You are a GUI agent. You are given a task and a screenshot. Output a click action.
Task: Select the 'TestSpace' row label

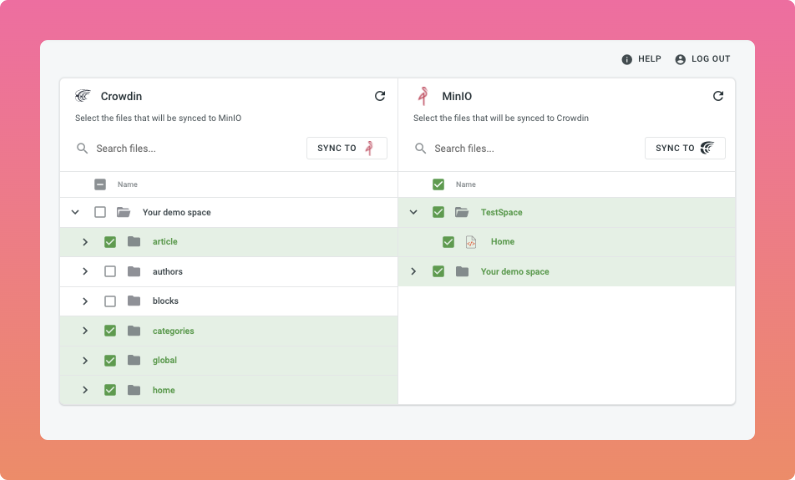(501, 212)
